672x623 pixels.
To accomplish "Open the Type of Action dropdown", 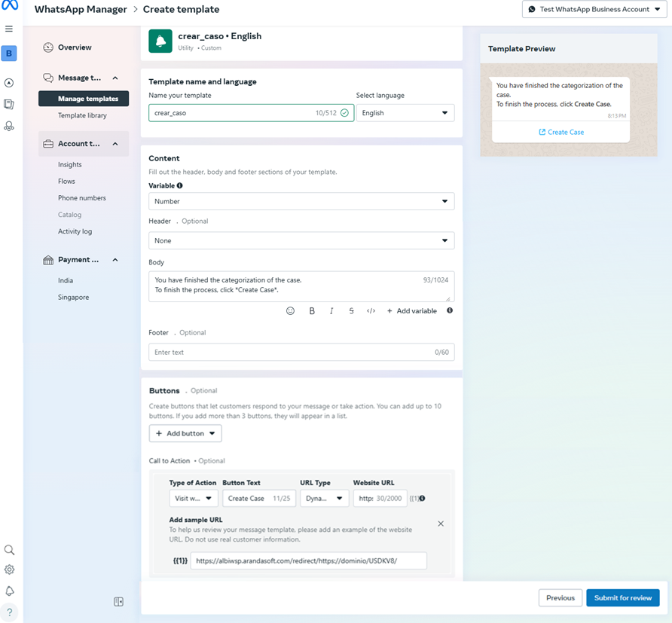I will (x=194, y=498).
